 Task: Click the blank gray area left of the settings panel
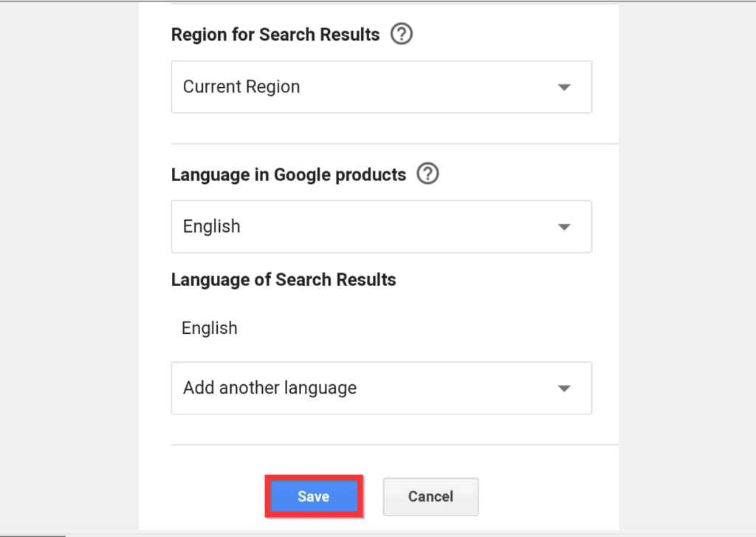70,266
